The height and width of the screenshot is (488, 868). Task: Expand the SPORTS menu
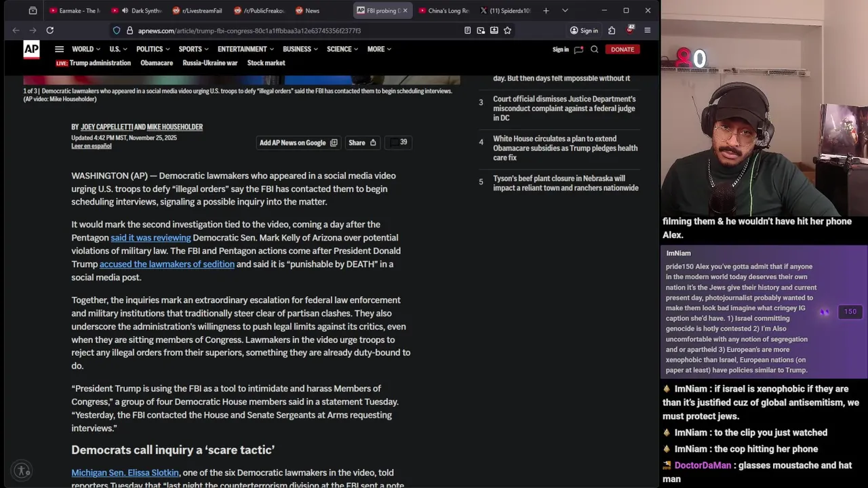193,49
